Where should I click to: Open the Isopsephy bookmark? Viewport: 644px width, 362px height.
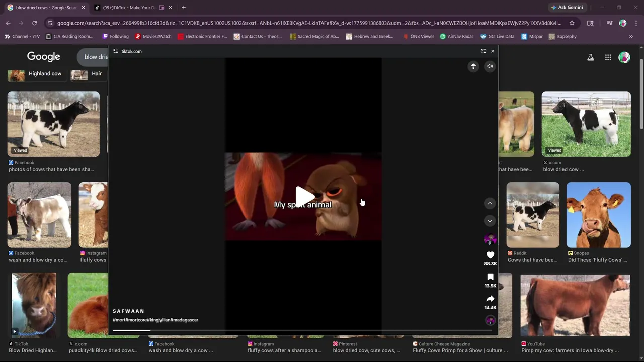click(562, 36)
